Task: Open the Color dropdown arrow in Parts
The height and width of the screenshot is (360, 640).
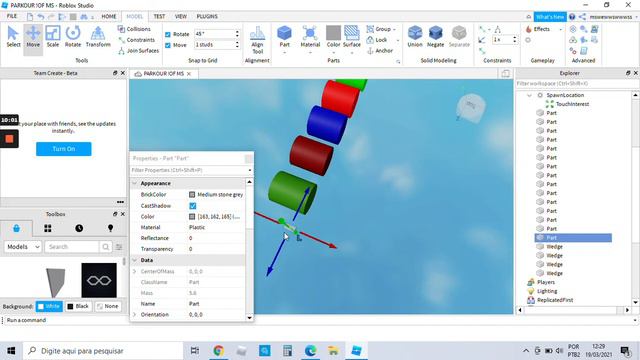Action: [333, 52]
